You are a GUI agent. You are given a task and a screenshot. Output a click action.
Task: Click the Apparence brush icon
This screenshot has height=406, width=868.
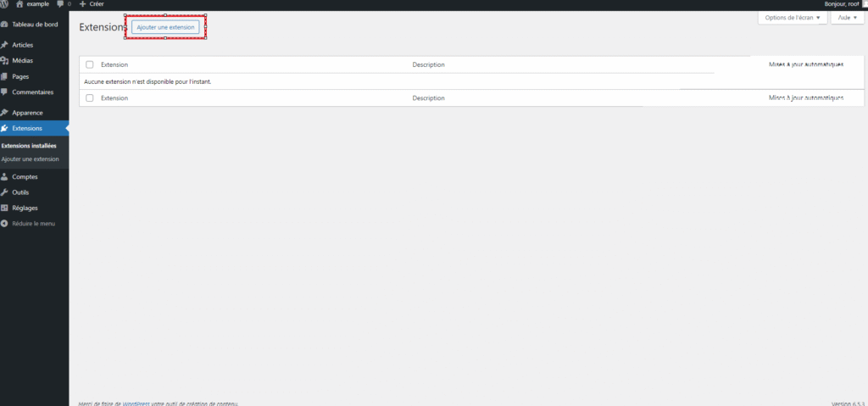coord(5,113)
